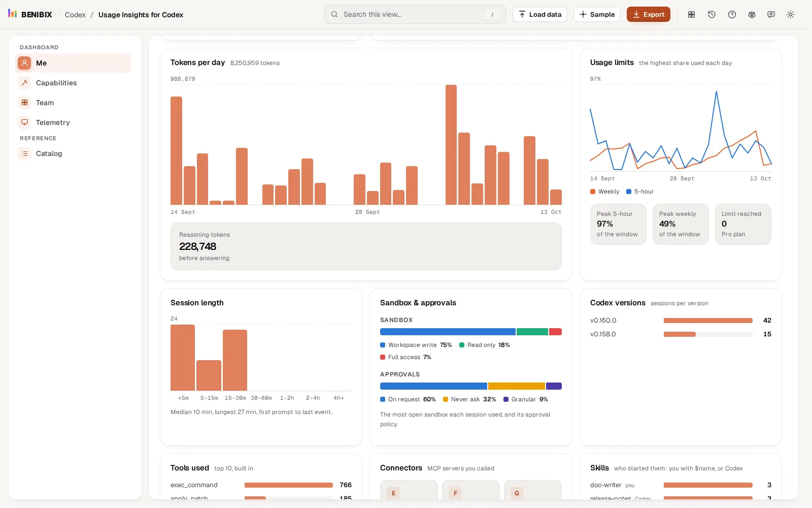
Task: Click the <5m bar in Session length
Action: (x=183, y=358)
